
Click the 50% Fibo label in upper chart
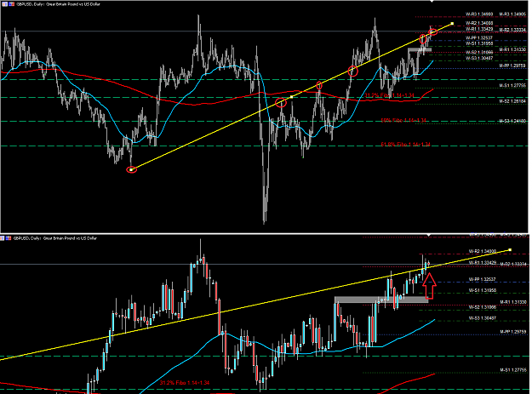coord(403,120)
